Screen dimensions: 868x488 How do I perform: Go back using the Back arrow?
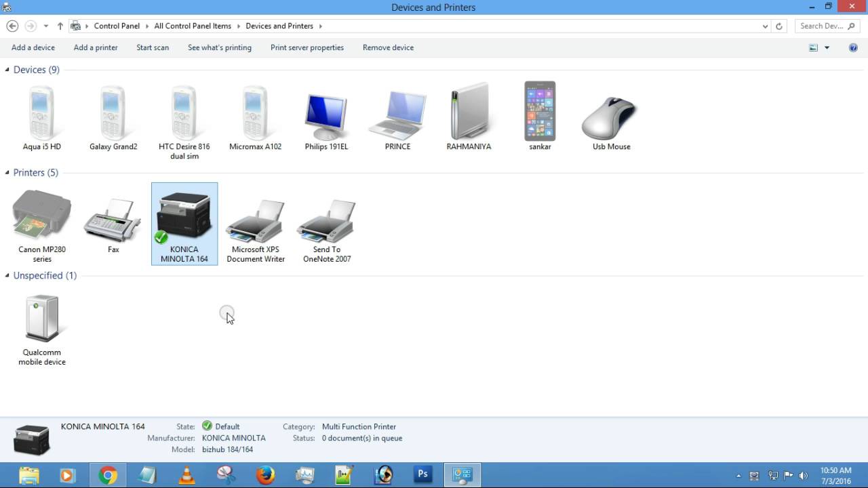click(x=12, y=26)
